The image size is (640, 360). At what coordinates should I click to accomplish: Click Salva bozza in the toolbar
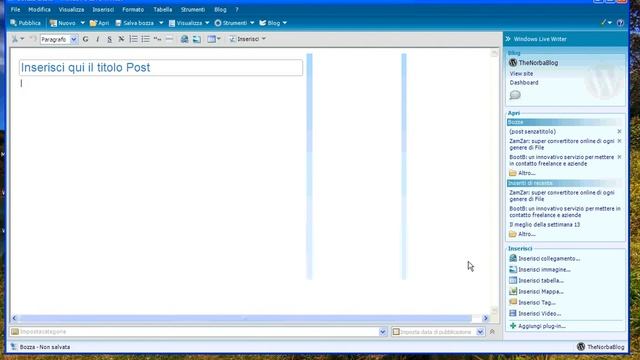[x=135, y=23]
